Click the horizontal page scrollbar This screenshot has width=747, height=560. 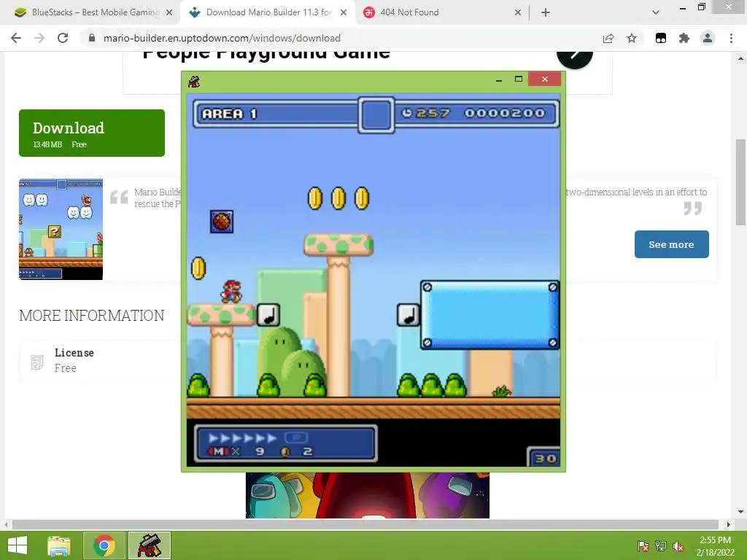(x=365, y=524)
